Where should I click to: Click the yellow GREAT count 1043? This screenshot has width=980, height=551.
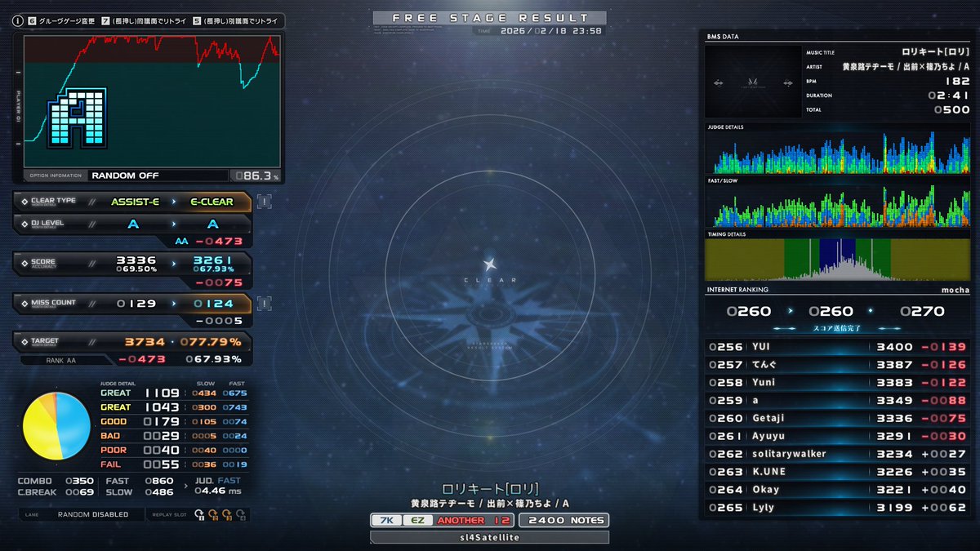pos(162,407)
